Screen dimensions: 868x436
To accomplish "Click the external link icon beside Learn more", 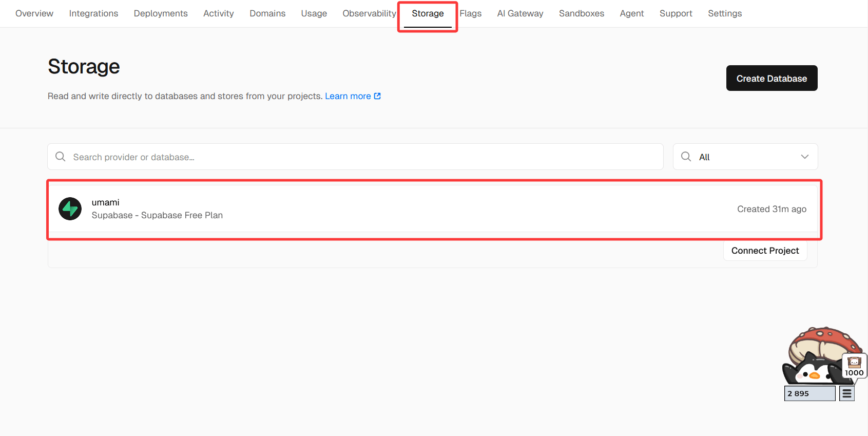I will (377, 96).
